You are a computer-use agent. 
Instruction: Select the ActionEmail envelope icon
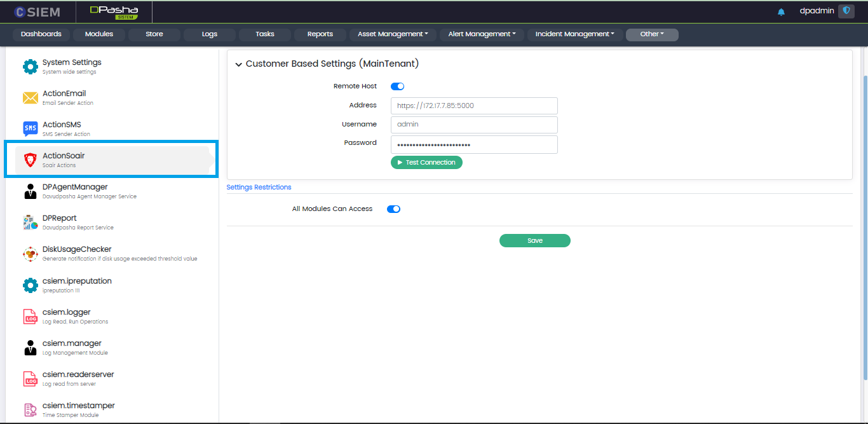tap(31, 98)
